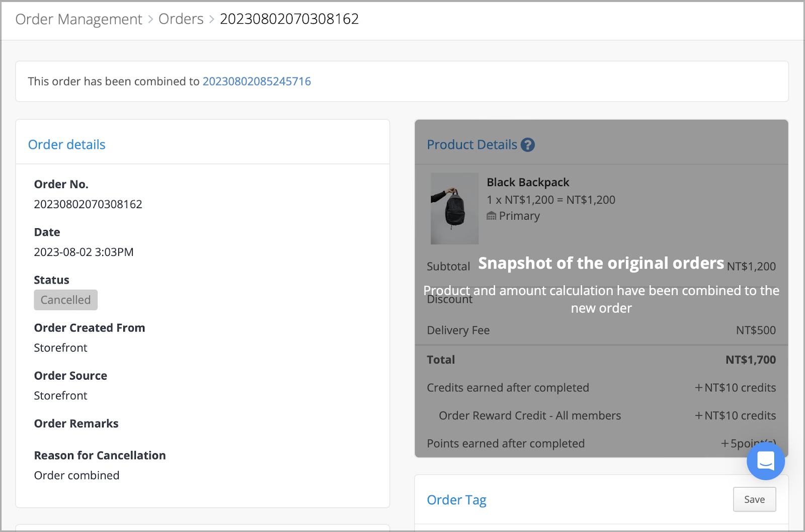805x532 pixels.
Task: Click the date value 2023-08-02 3:03PM
Action: click(84, 252)
